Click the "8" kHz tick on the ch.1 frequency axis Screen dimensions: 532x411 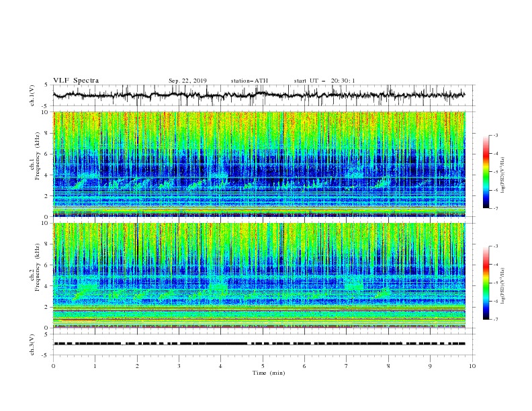(47, 133)
